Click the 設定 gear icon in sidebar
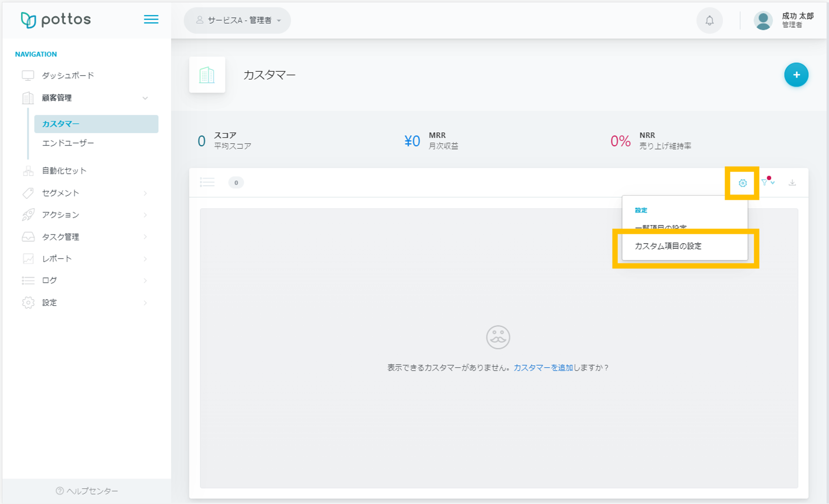 (28, 303)
